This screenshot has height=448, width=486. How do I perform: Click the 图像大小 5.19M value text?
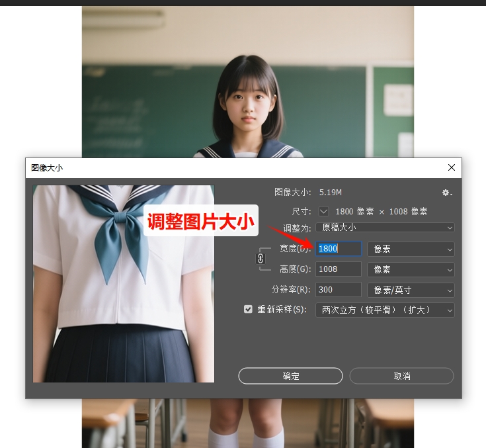(x=331, y=193)
